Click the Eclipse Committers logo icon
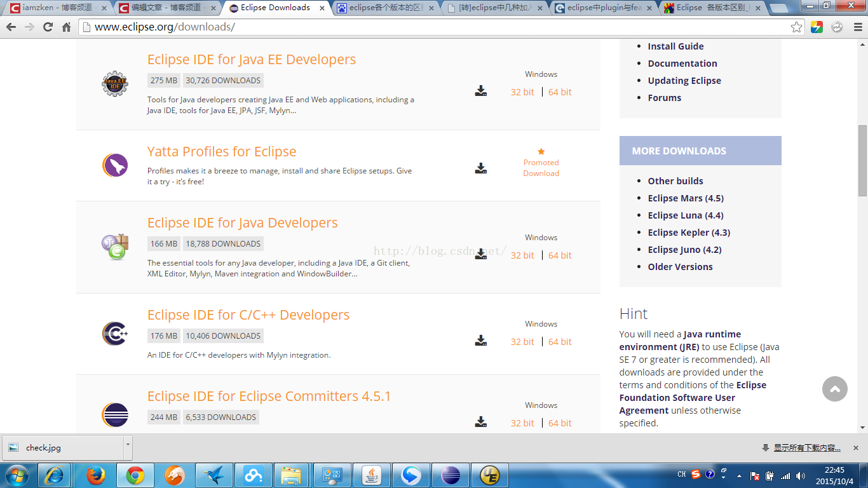The image size is (868, 488). (115, 415)
